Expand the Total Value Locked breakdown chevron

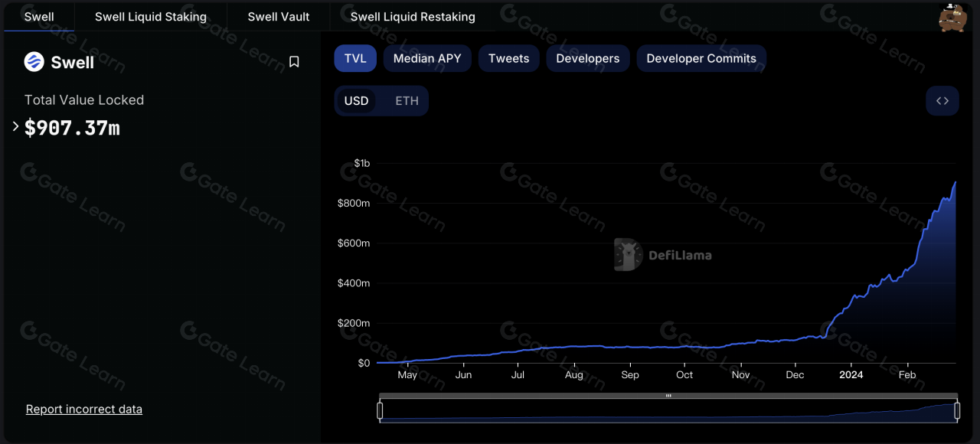click(14, 128)
